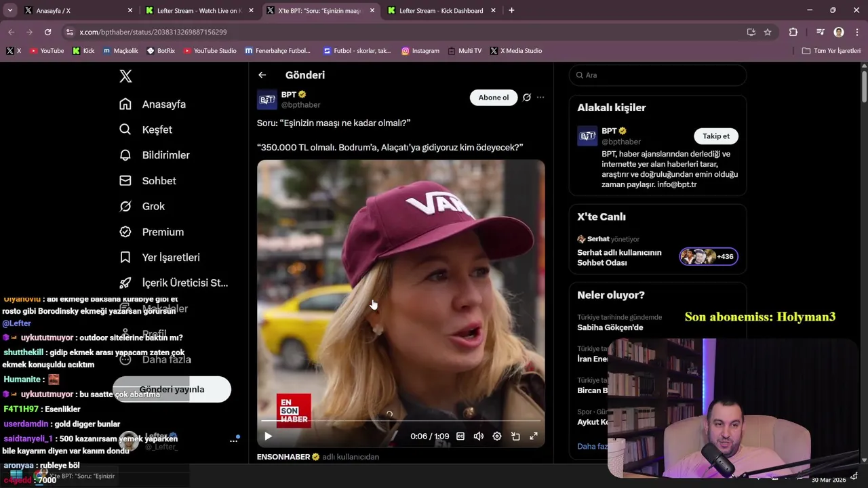Viewport: 868px width, 488px height.
Task: Open the Sabiha Gökçen'de trending topic
Action: [610, 327]
